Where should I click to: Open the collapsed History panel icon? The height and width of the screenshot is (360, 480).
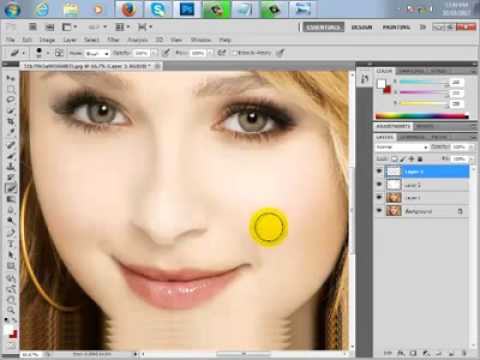click(365, 79)
